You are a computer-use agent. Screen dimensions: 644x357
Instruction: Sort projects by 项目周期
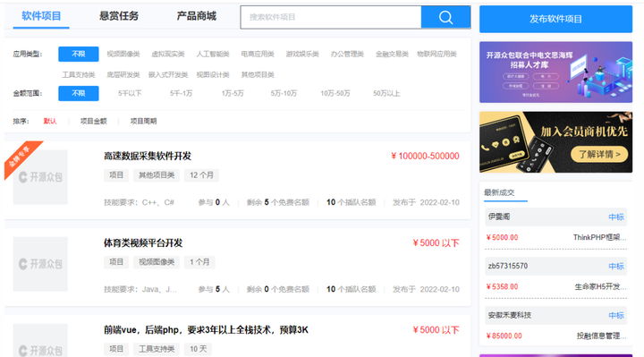[143, 121]
